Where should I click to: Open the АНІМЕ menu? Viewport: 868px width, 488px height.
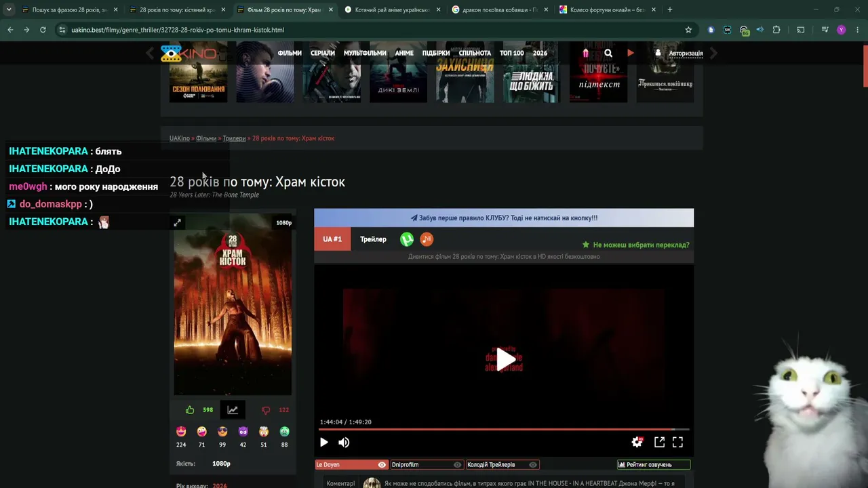point(404,53)
